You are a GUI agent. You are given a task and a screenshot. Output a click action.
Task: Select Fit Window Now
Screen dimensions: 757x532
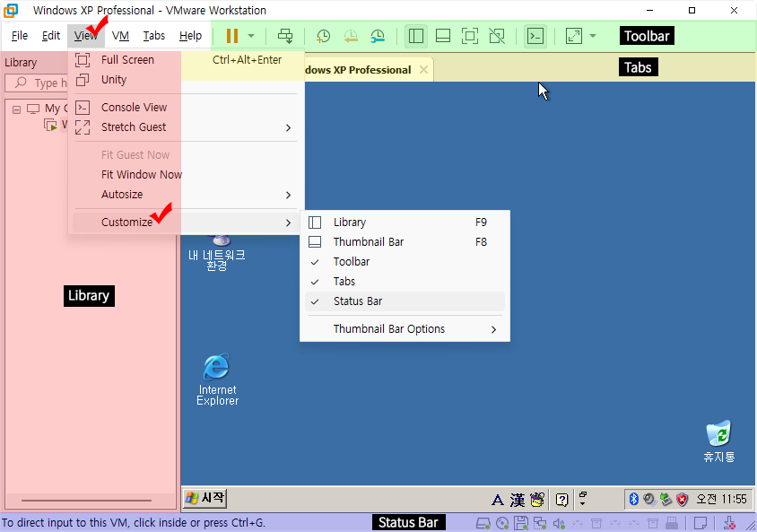tap(186, 174)
